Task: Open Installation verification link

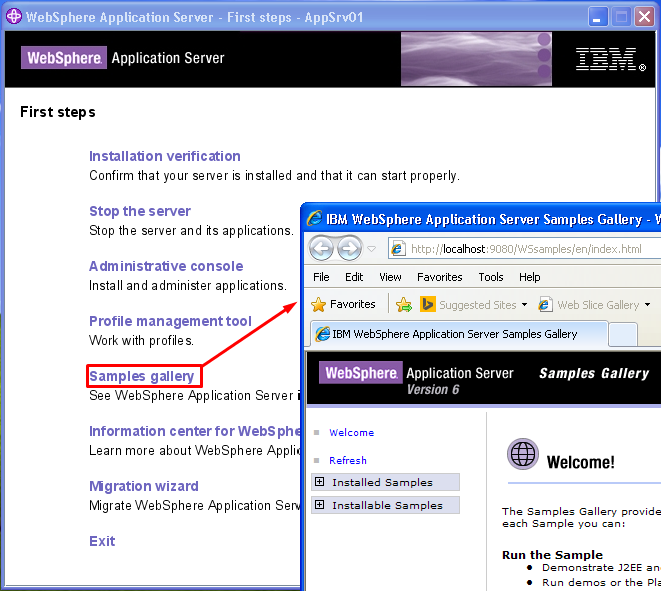Action: (x=165, y=156)
